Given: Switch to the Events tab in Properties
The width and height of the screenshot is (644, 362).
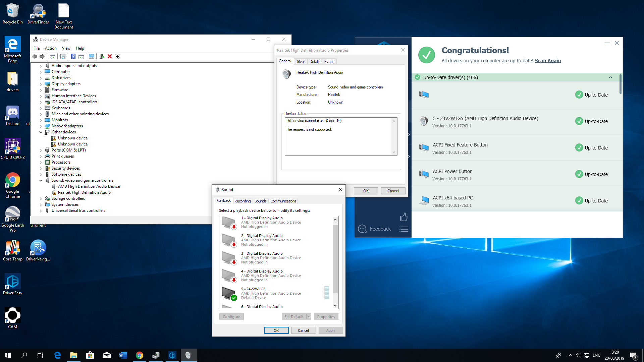Looking at the screenshot, I should pos(330,62).
